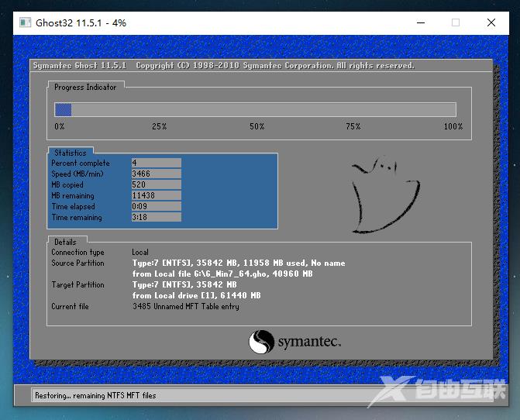Click the Symantec yin-yang logo

tap(261, 342)
